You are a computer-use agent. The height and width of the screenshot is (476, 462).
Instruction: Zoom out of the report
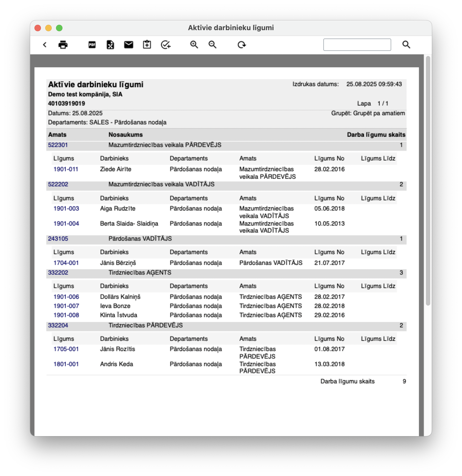[x=213, y=45]
